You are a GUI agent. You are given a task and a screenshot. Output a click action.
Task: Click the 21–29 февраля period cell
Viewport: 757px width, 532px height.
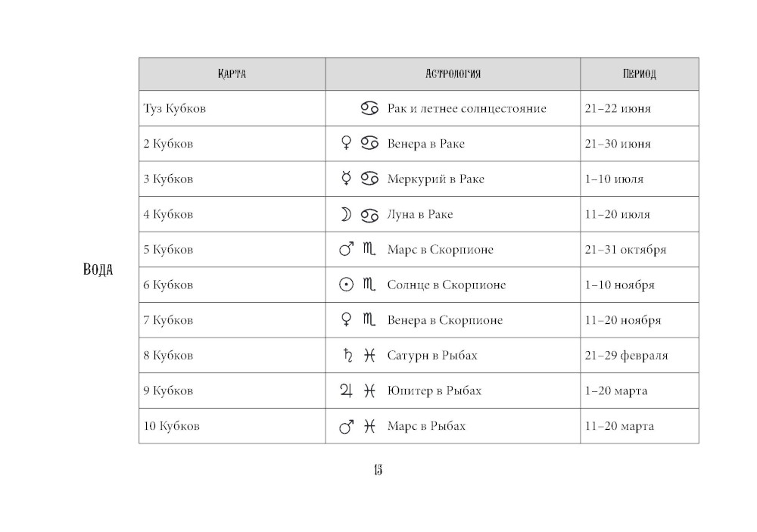[x=626, y=356]
